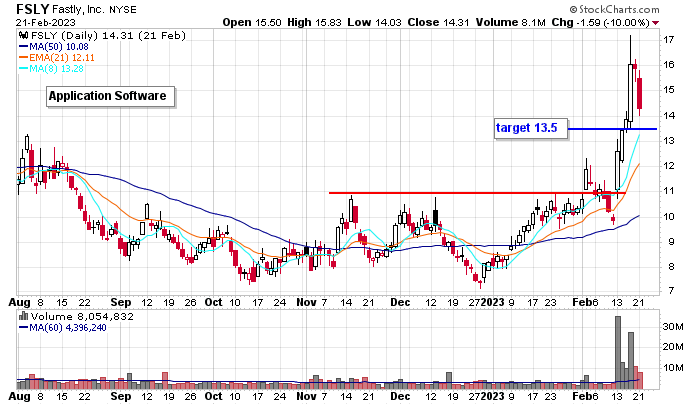Click the 'FSLY (Daily) 14.31 (21 Feb)' legend
This screenshot has width=700, height=405.
pos(108,36)
